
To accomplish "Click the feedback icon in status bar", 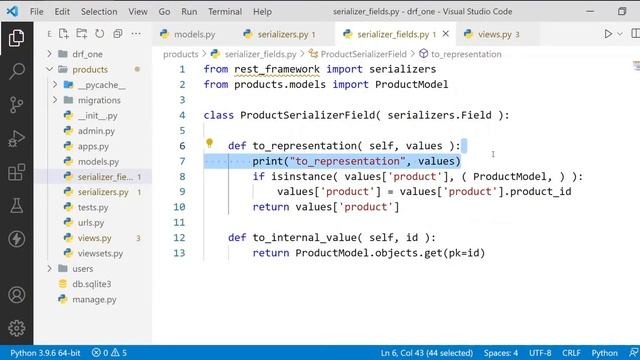I will [x=634, y=353].
